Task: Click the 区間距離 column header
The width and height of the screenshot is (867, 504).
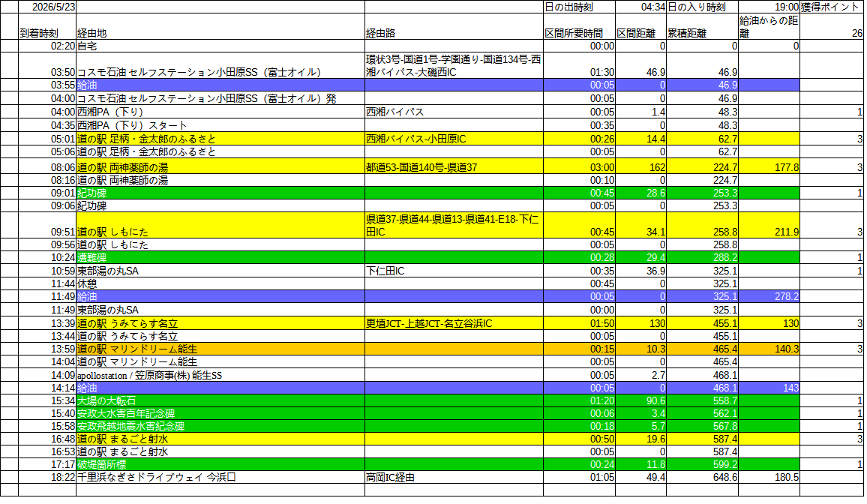Action: point(640,26)
